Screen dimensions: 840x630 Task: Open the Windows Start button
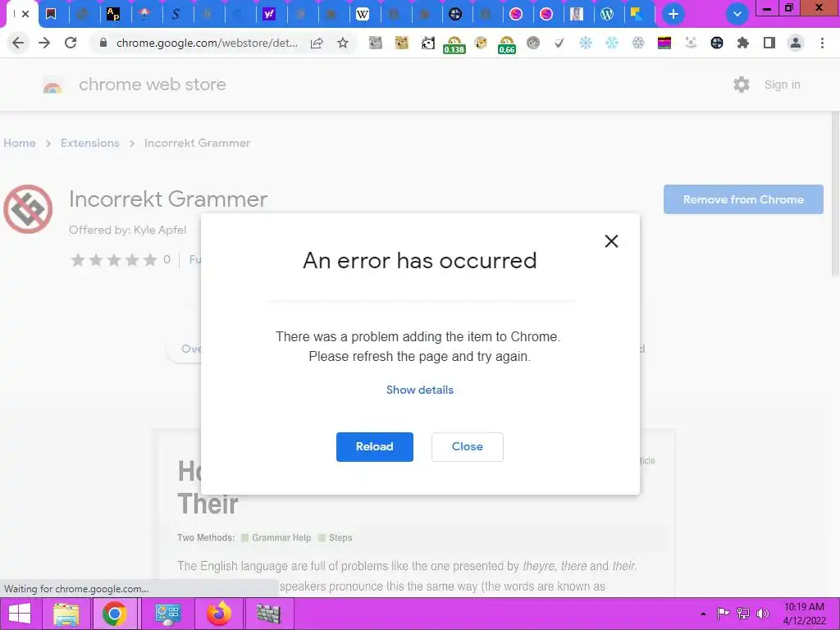pos(20,614)
